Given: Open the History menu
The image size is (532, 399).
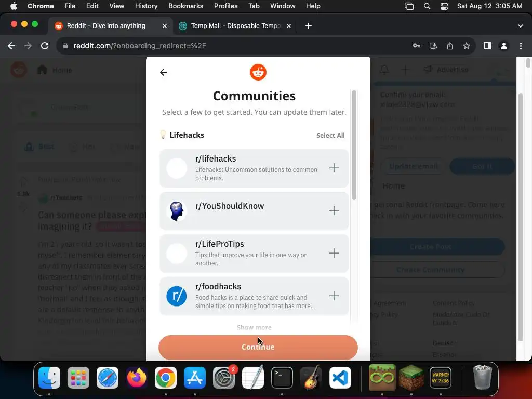Looking at the screenshot, I should (146, 6).
